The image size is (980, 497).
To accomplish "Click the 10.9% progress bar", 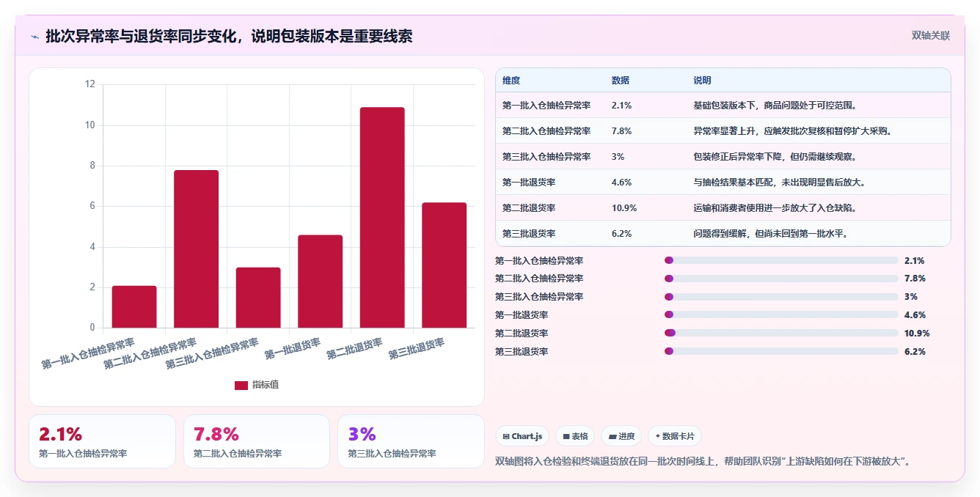I will point(781,334).
